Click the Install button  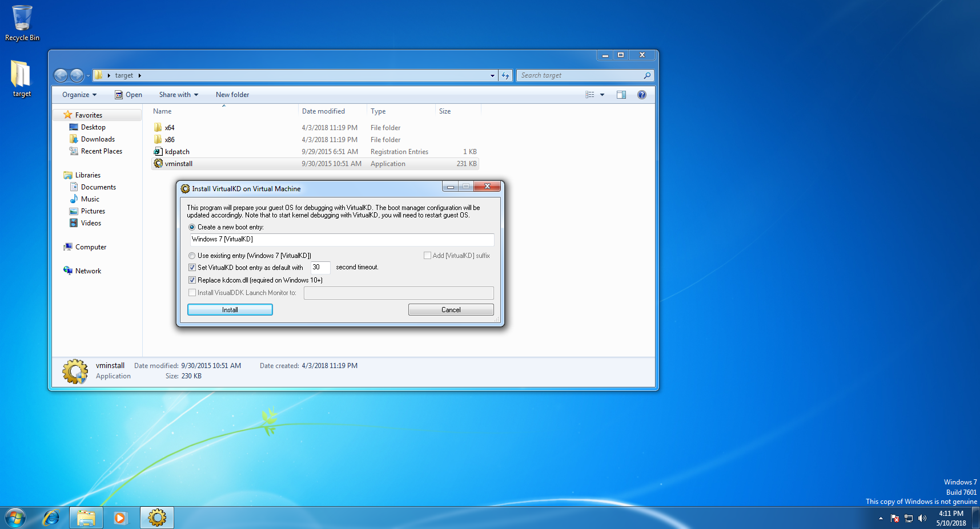coord(230,309)
